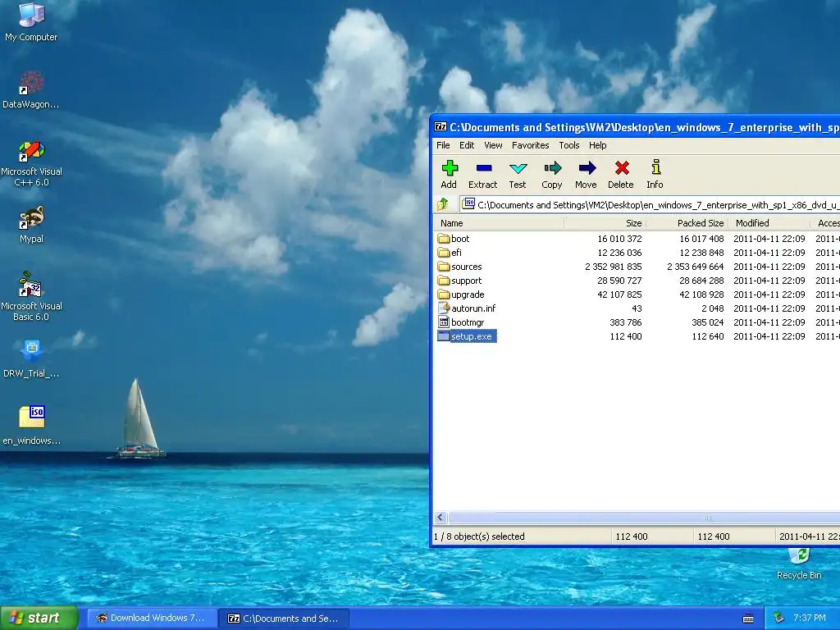Open the File menu
The width and height of the screenshot is (840, 630).
click(443, 145)
